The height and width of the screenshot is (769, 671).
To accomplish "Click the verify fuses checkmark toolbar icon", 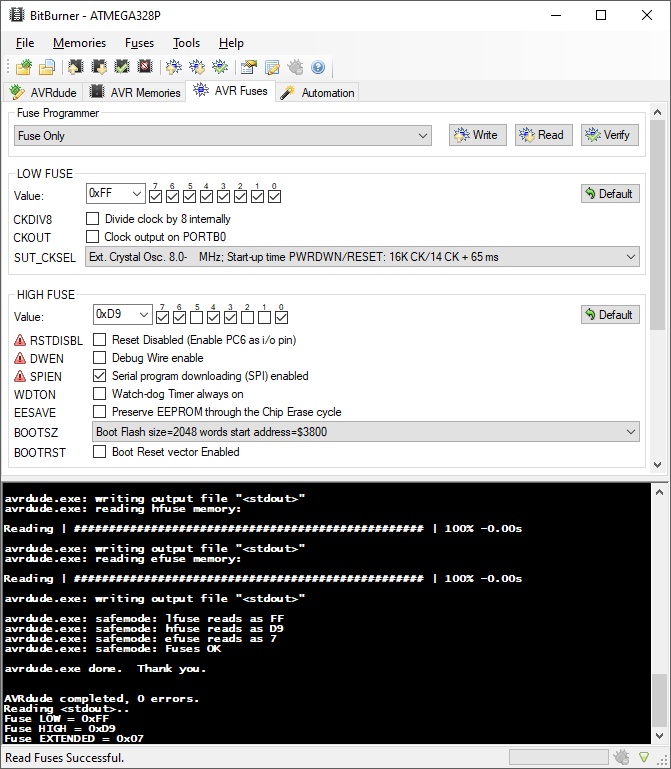I will tap(220, 67).
